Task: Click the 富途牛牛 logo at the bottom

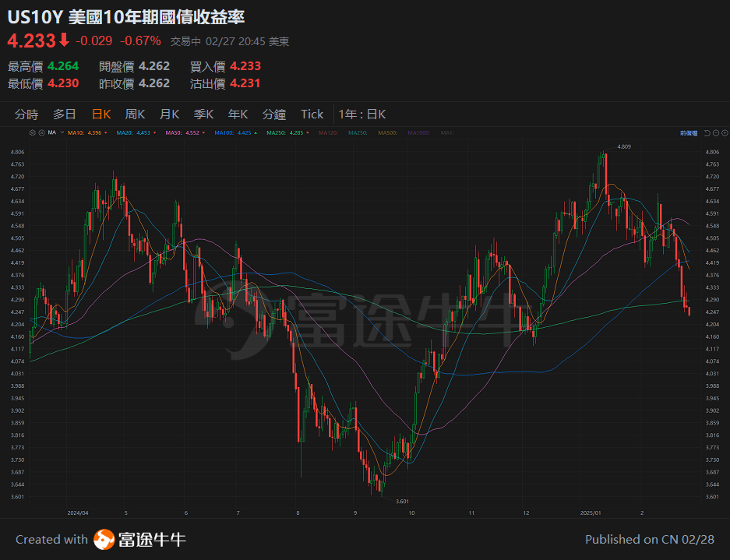Action: click(129, 539)
